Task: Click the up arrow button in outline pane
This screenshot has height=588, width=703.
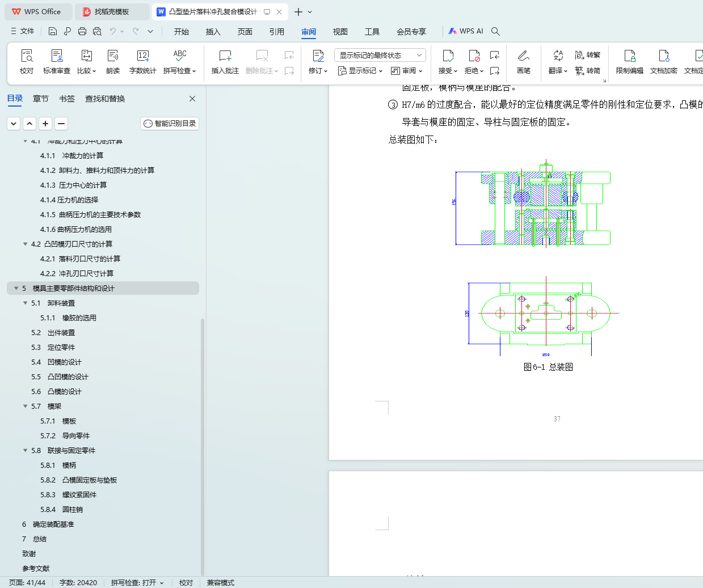Action: 30,123
